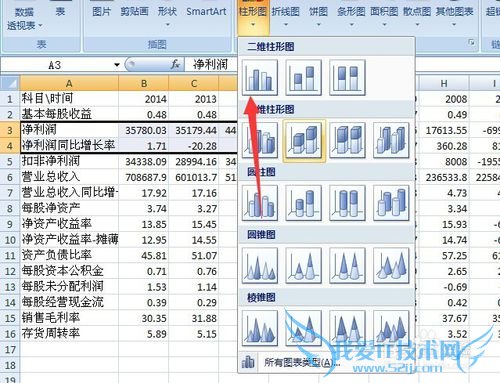This screenshot has width=500, height=383.
Task: Insert a 3D cone chart
Action: pyautogui.click(x=391, y=266)
